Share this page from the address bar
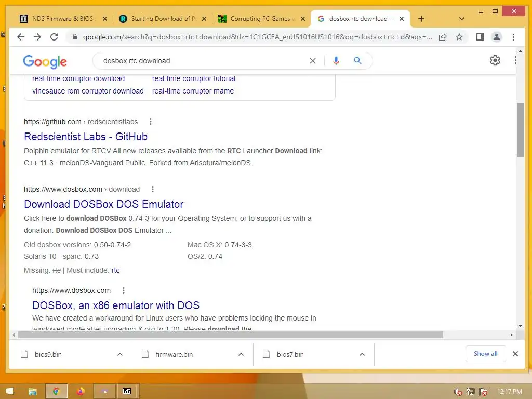 [443, 37]
